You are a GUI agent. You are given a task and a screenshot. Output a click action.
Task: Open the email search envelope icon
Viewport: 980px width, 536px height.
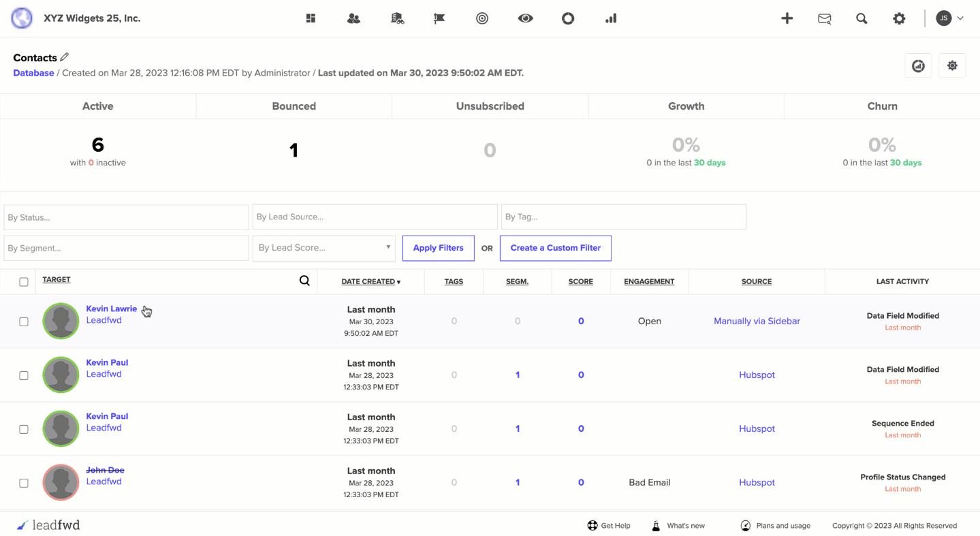[x=824, y=18]
